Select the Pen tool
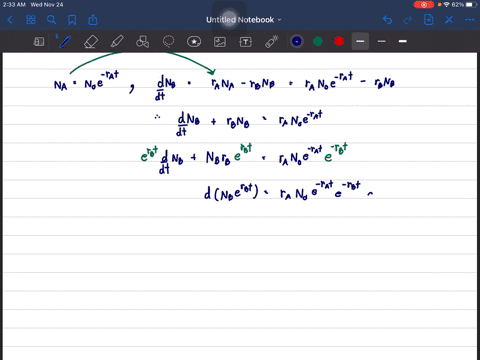Screen dimensions: 480x360 click(x=65, y=42)
